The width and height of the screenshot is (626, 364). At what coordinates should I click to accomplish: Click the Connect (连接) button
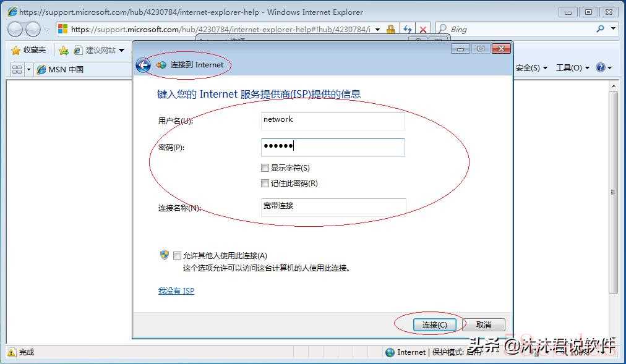[435, 325]
